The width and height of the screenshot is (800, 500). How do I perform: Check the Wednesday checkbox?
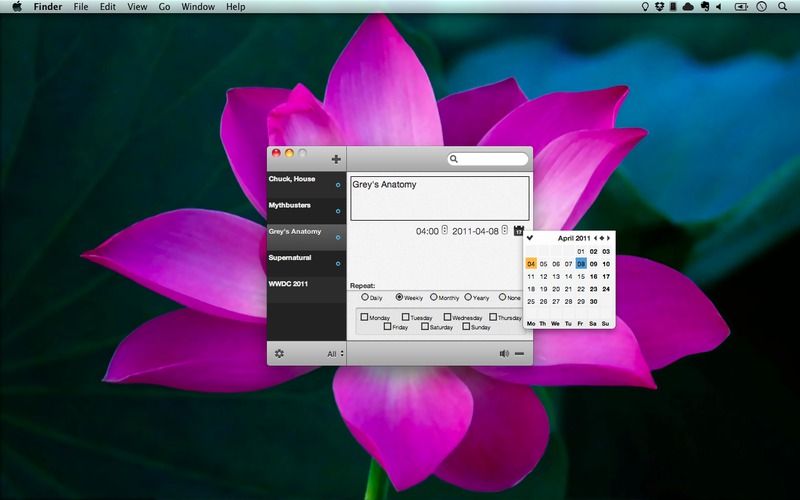446,317
